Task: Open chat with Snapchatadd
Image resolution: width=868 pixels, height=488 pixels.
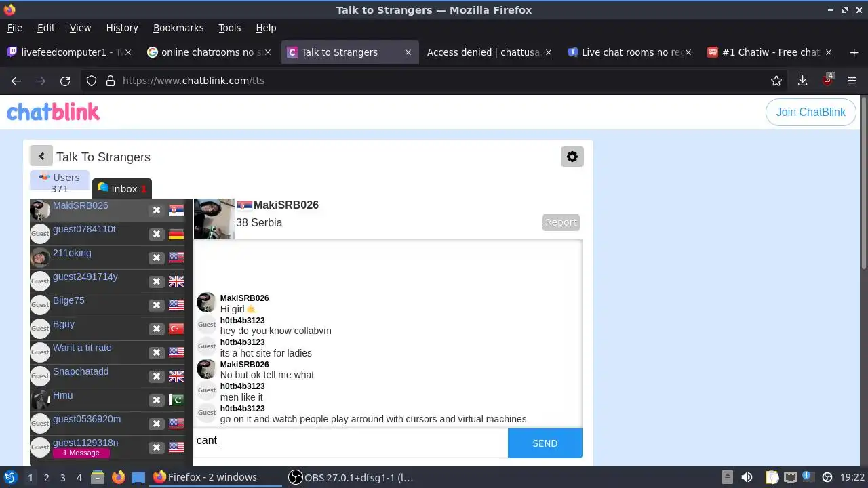Action: click(81, 371)
